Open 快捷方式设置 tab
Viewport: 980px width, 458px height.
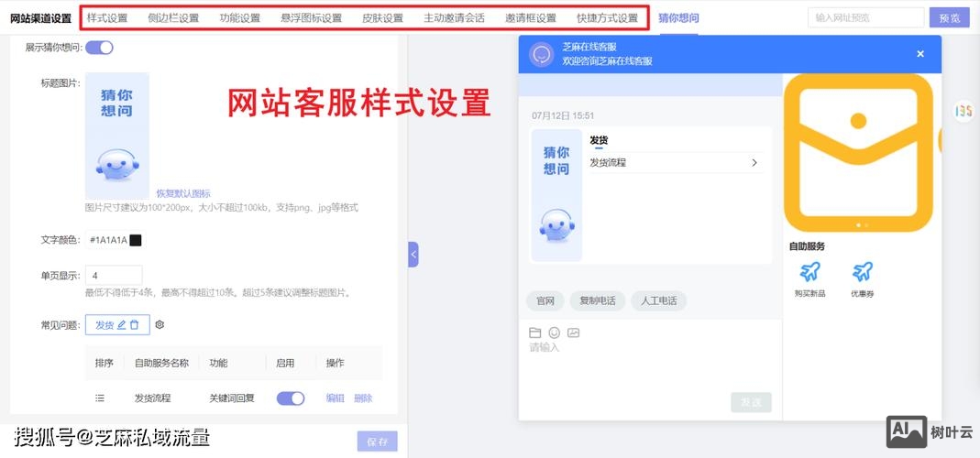tap(608, 18)
